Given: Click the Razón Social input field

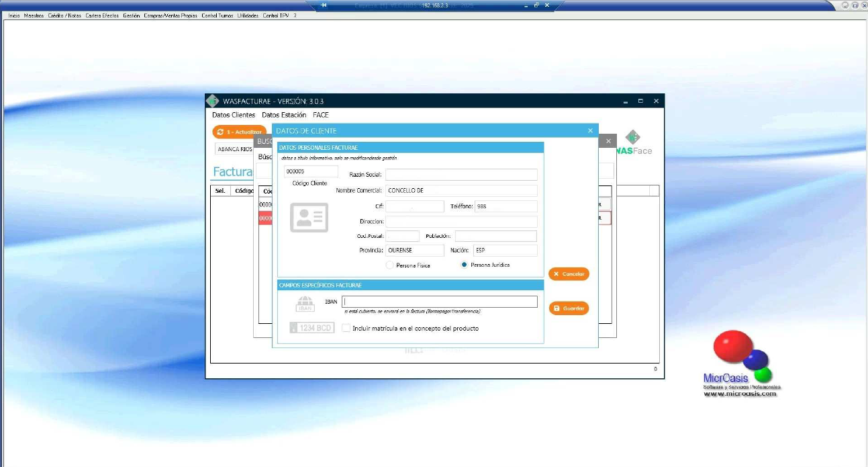Looking at the screenshot, I should [461, 175].
